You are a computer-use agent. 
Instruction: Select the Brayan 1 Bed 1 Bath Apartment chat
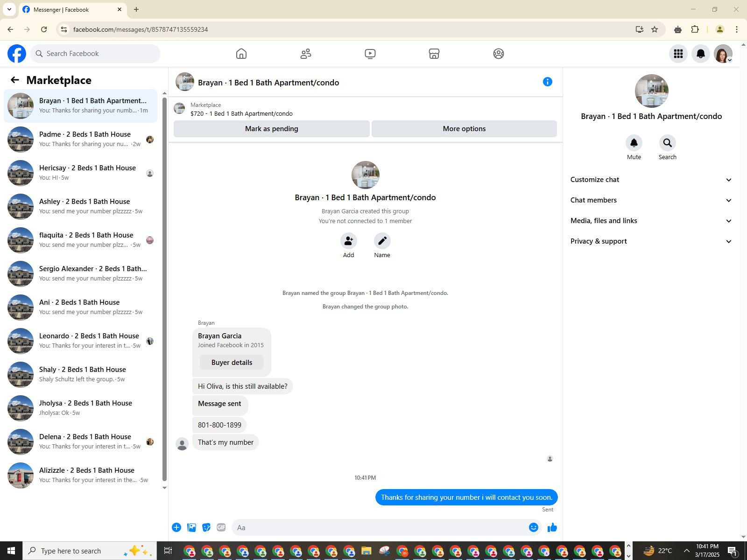(x=81, y=105)
